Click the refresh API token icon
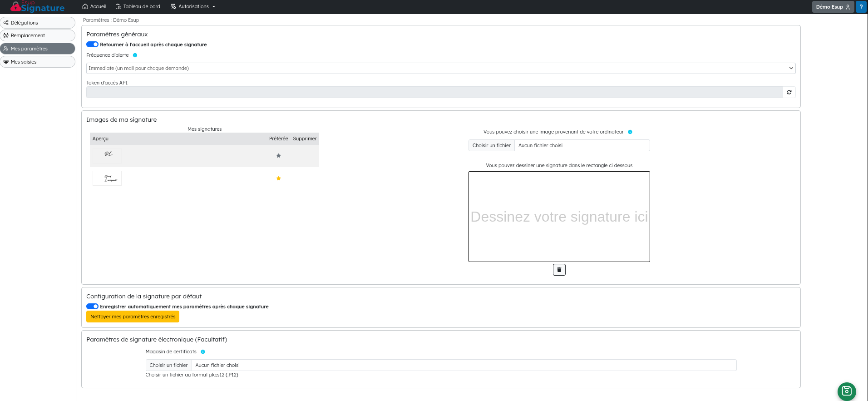 [789, 92]
